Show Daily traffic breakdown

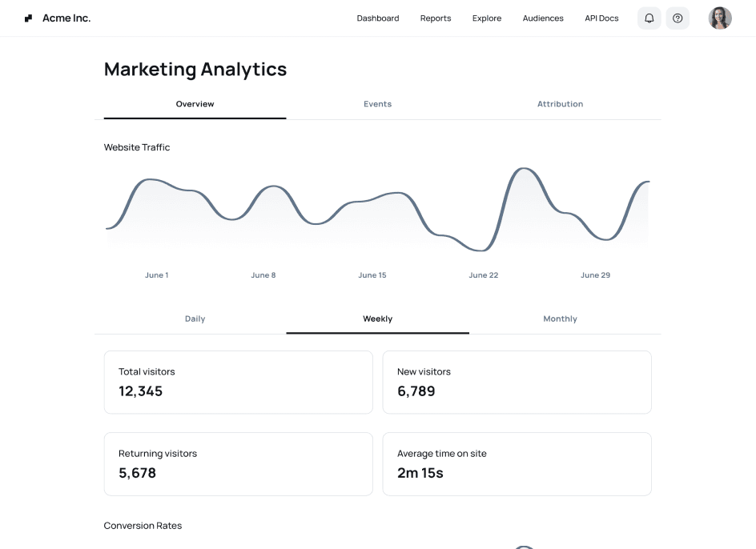(195, 319)
